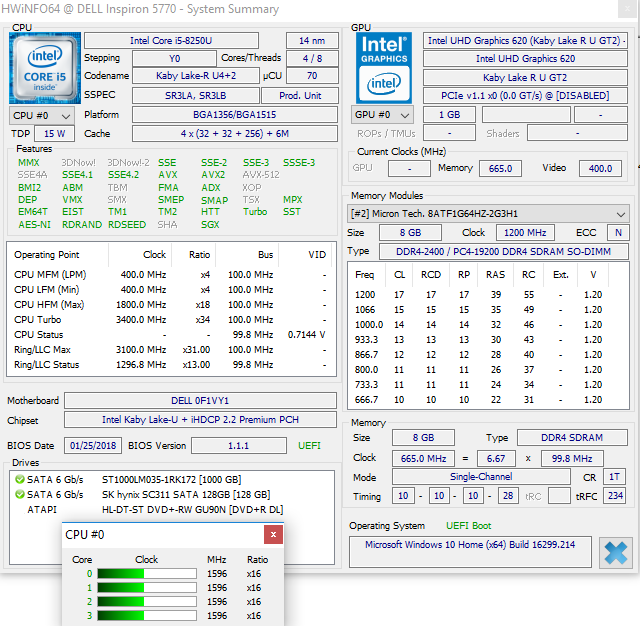Image resolution: width=640 pixels, height=626 pixels.
Task: Click green check icon for ST1000LM035 drive
Action: pyautogui.click(x=20, y=479)
